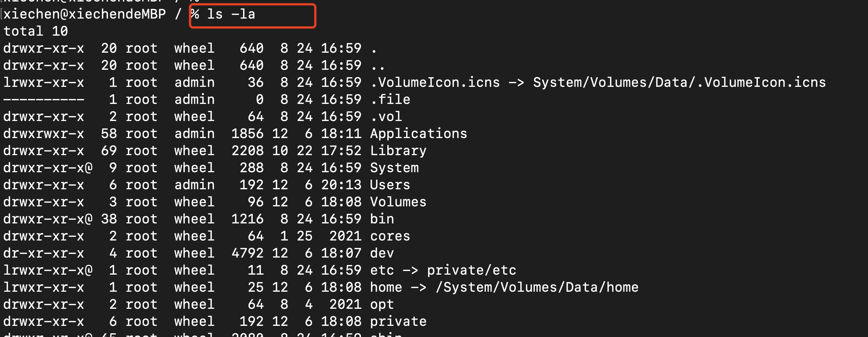This screenshot has width=868, height=337.
Task: Click the dev directory name
Action: [382, 253]
